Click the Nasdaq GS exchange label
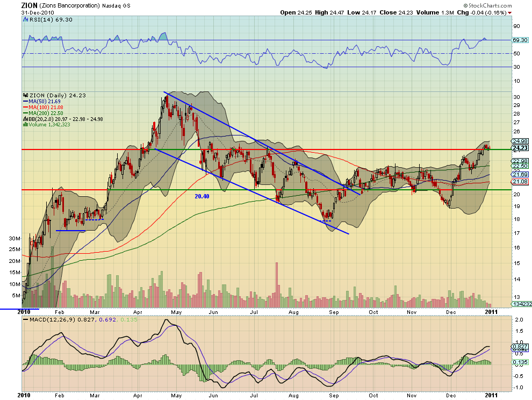Image resolution: width=532 pixels, height=400 pixels. [x=116, y=6]
